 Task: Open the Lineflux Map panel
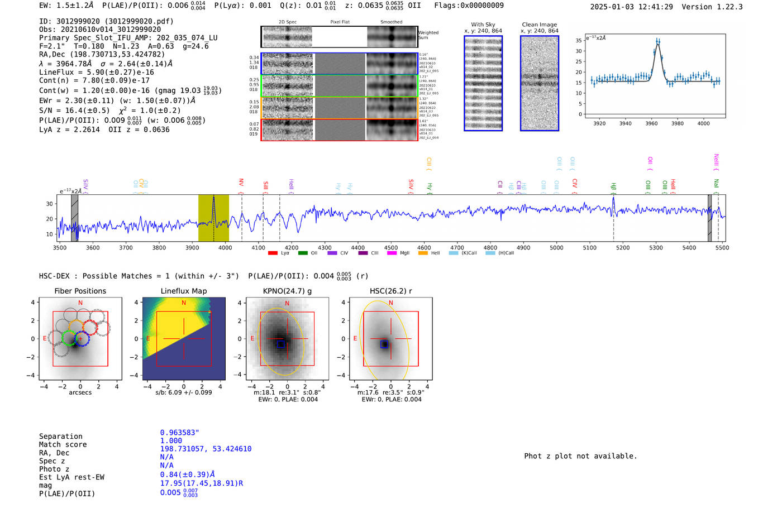pyautogui.click(x=184, y=339)
